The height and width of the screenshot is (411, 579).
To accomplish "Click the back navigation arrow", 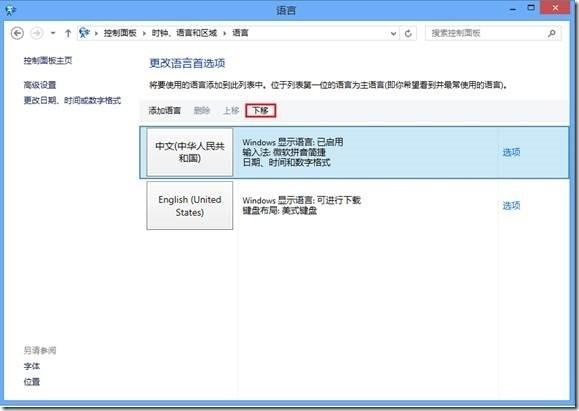I will 17,33.
